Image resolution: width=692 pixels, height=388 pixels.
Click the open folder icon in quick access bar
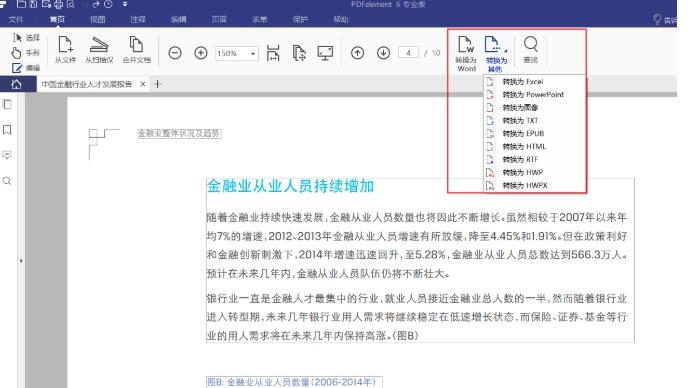pos(21,4)
